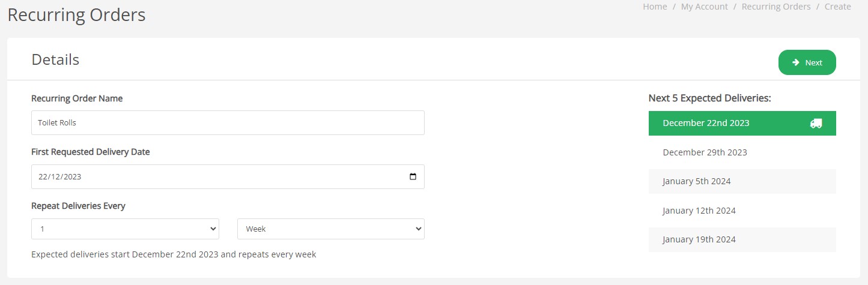Click the delivery truck icon
The height and width of the screenshot is (285, 868).
(816, 123)
